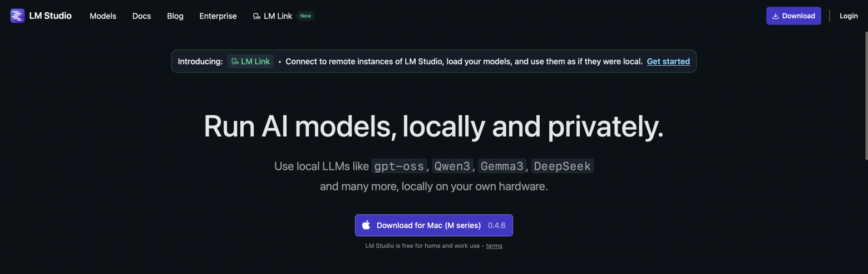The height and width of the screenshot is (274, 868).
Task: Click the 'Run AI models, locally and privately.' heading
Action: tap(434, 126)
